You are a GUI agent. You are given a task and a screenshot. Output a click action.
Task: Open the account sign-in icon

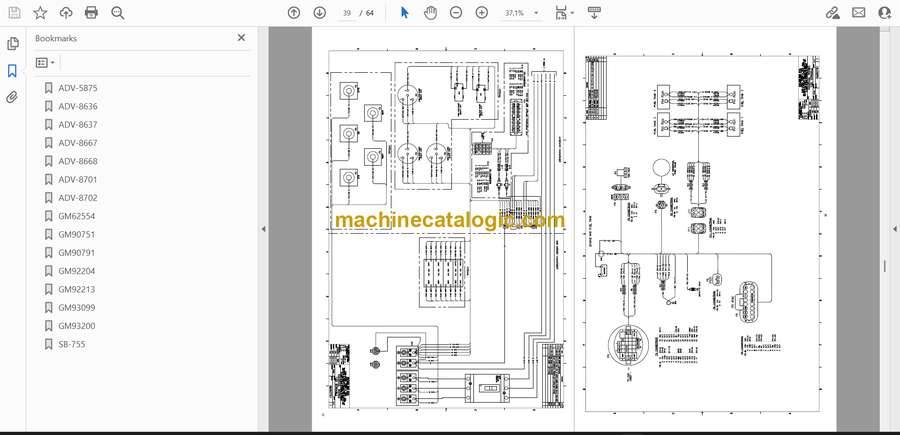click(x=885, y=13)
